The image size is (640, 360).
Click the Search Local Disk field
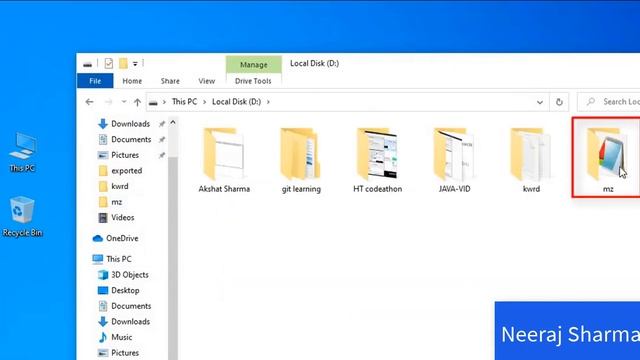(609, 102)
